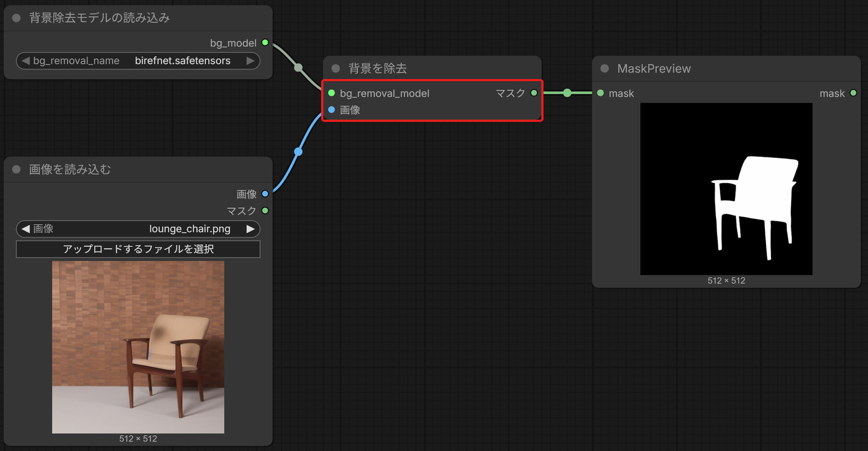Click the bg_removal_model input socket
Image resolution: width=868 pixels, height=451 pixels.
click(331, 93)
